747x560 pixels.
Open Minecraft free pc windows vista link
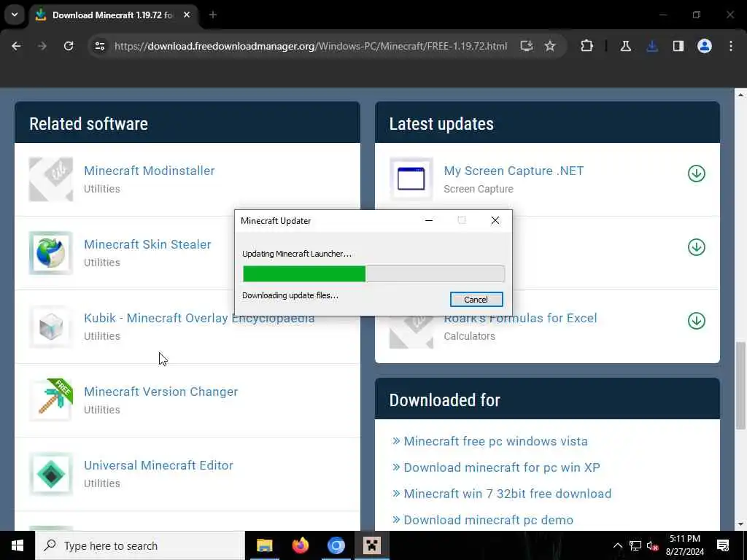click(495, 441)
